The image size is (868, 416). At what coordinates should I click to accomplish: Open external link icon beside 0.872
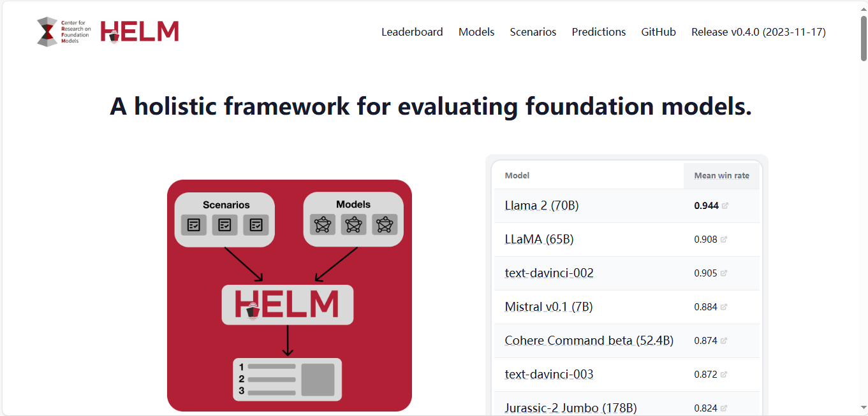(723, 375)
